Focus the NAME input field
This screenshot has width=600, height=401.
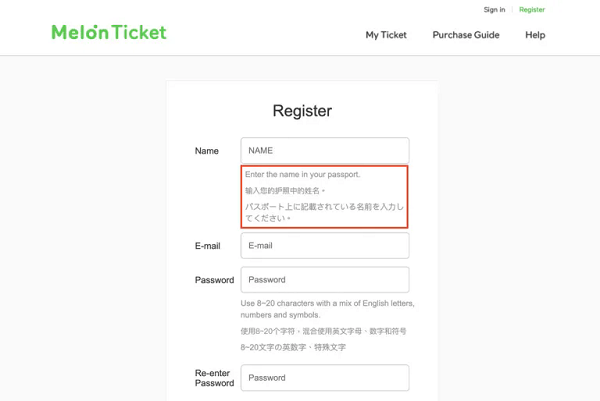[325, 150]
